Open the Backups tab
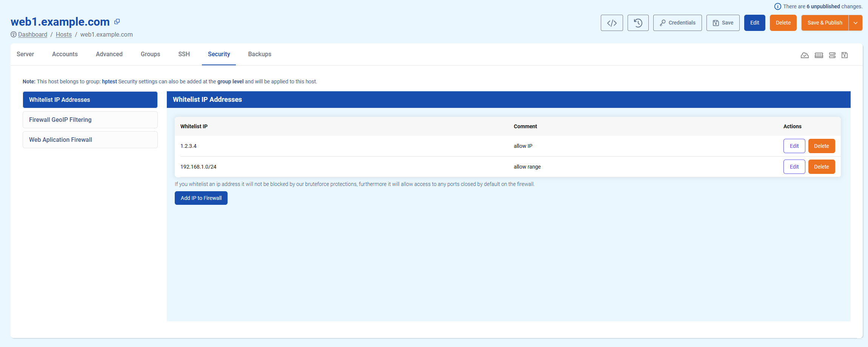The height and width of the screenshot is (347, 868). pyautogui.click(x=260, y=54)
